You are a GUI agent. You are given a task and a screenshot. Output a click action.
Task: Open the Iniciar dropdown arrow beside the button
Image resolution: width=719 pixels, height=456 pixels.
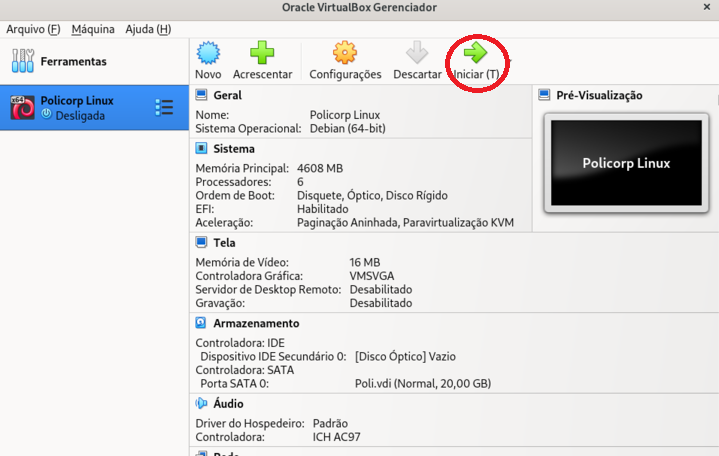pyautogui.click(x=509, y=61)
